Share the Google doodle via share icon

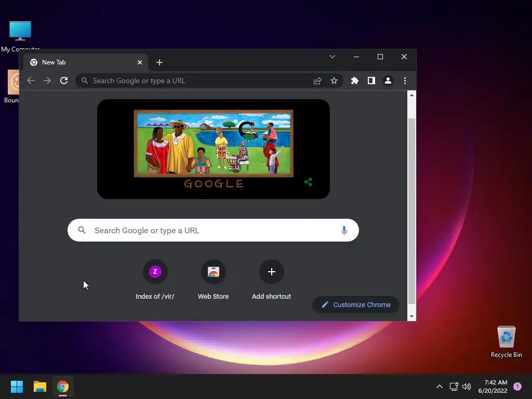point(308,182)
